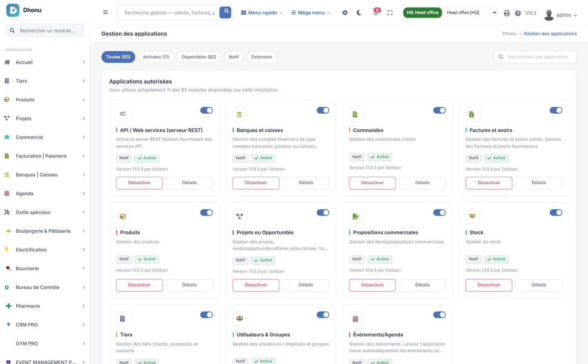Click the Agenda calendar icon in sidebar
Viewport: 588px width, 364px height.
click(x=7, y=194)
